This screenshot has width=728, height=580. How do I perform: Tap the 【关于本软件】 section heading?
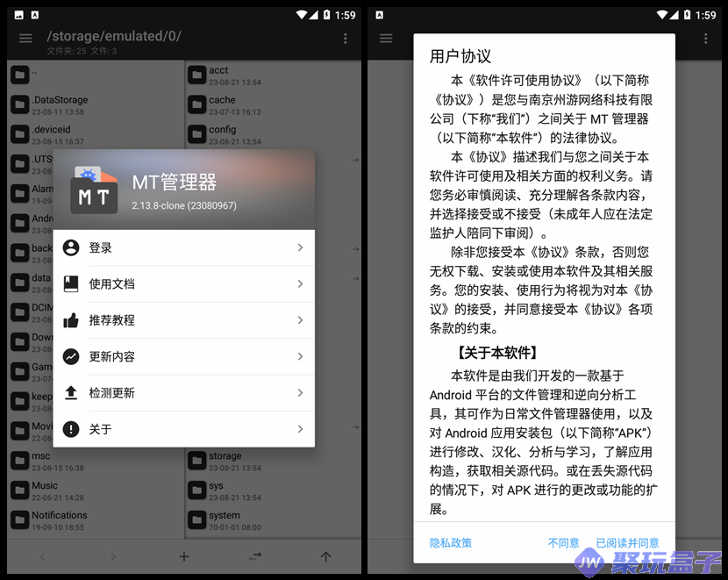click(497, 353)
